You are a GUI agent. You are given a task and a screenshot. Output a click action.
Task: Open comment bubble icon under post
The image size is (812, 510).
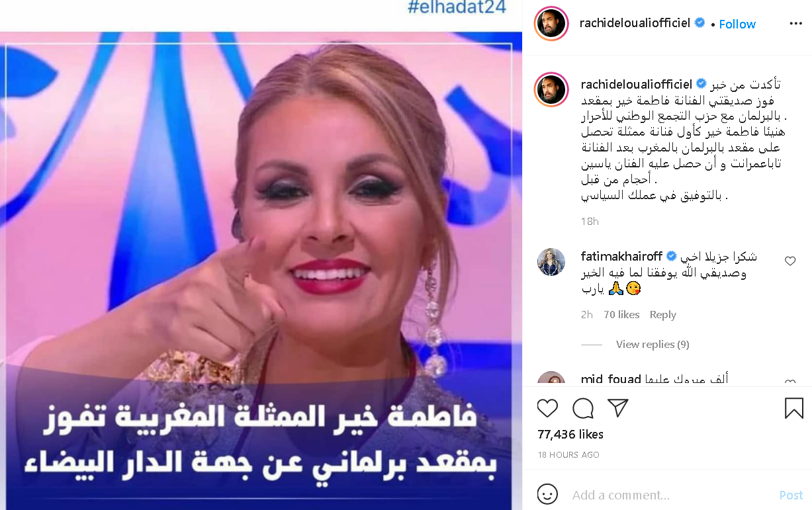[582, 408]
